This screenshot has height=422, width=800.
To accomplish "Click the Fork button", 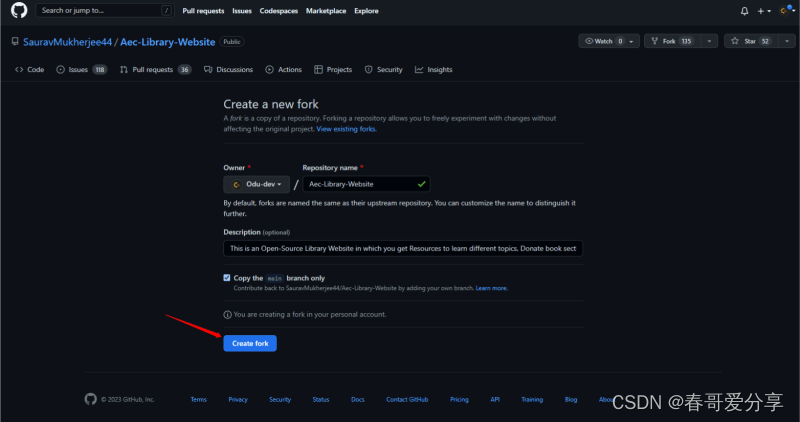I will 672,41.
